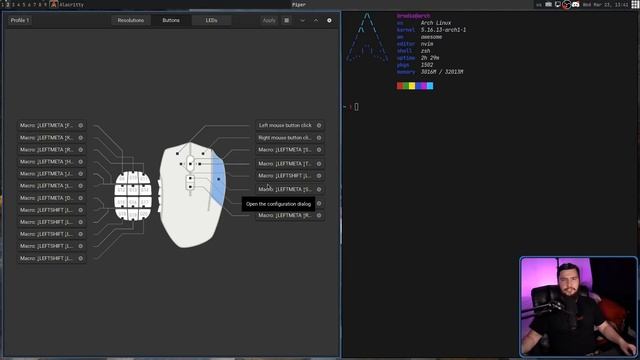The height and width of the screenshot is (360, 640).
Task: Click the keyboard layout 'us' indicator
Action: [539, 4]
